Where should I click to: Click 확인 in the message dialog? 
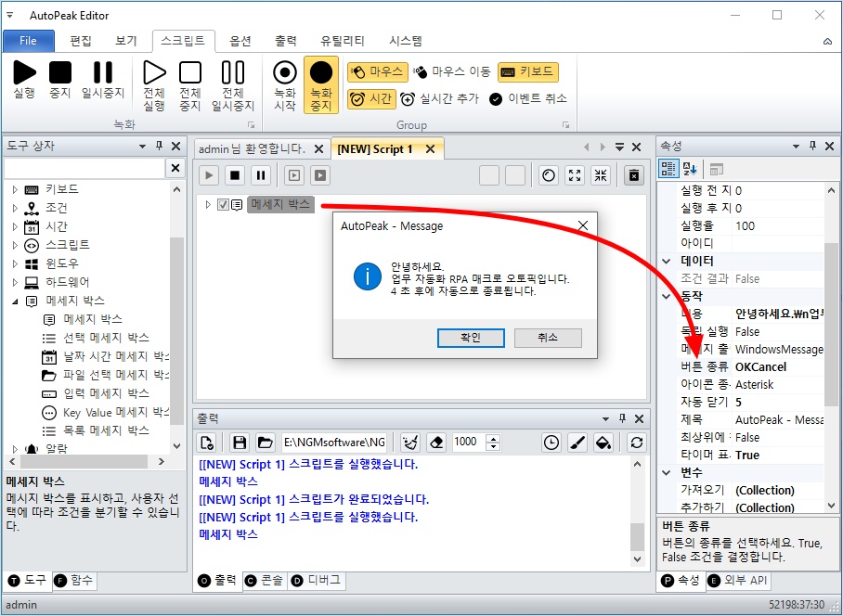pos(471,338)
